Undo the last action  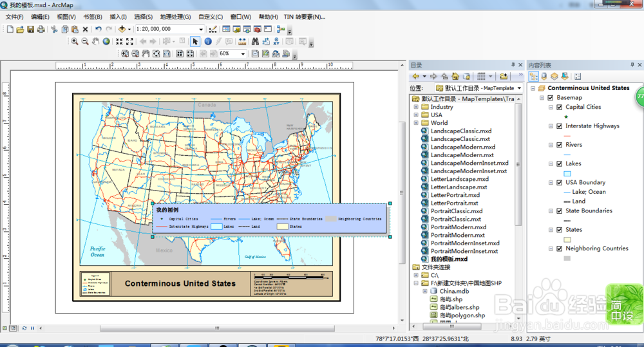[x=98, y=29]
